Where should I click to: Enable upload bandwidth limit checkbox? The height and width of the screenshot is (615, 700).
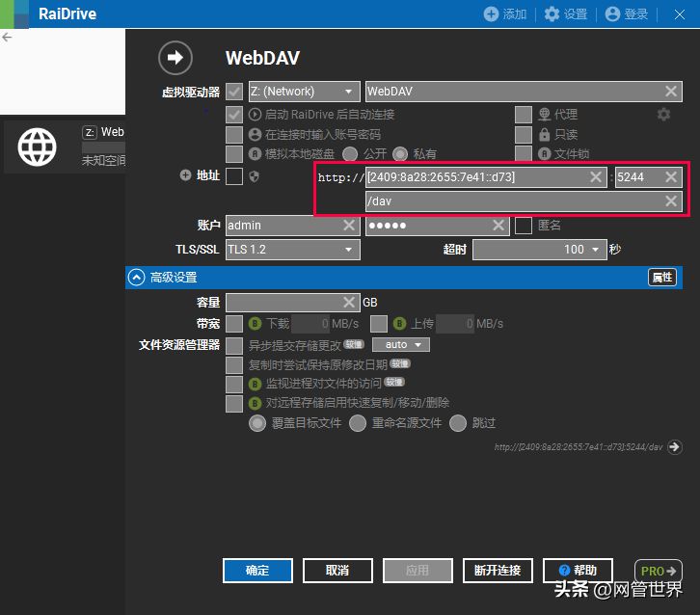(379, 324)
